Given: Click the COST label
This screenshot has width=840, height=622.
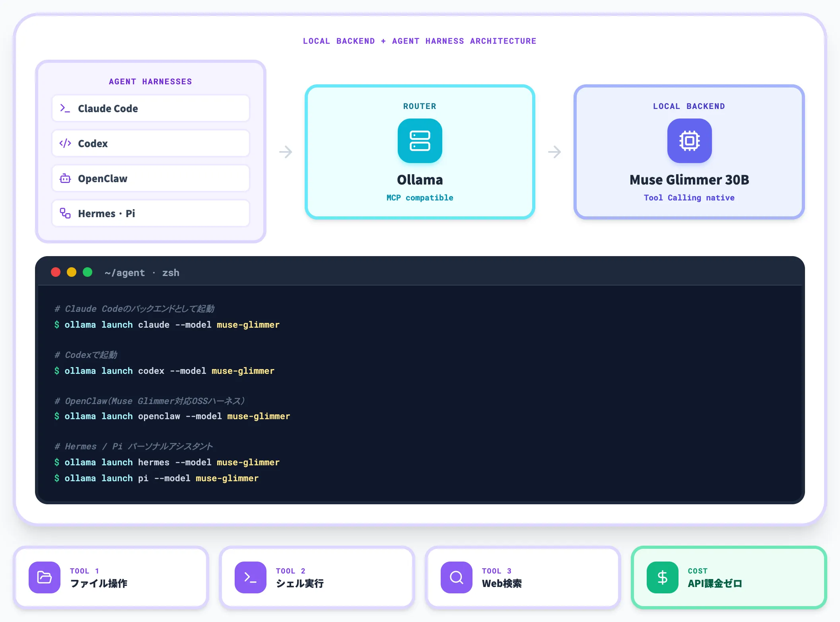Looking at the screenshot, I should click(x=698, y=571).
